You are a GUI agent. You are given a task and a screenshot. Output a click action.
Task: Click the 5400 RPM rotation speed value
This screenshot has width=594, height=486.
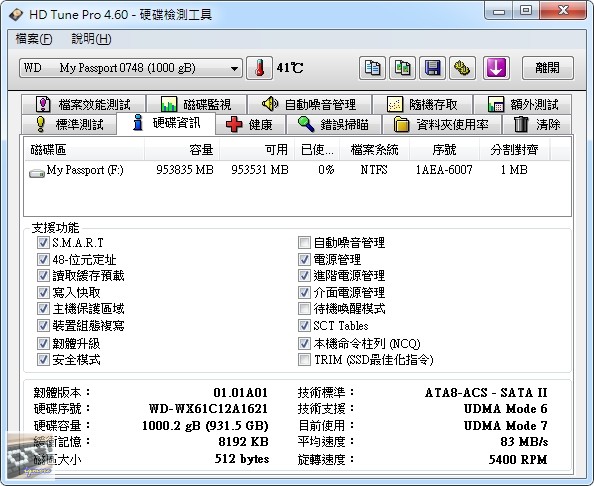(518, 459)
